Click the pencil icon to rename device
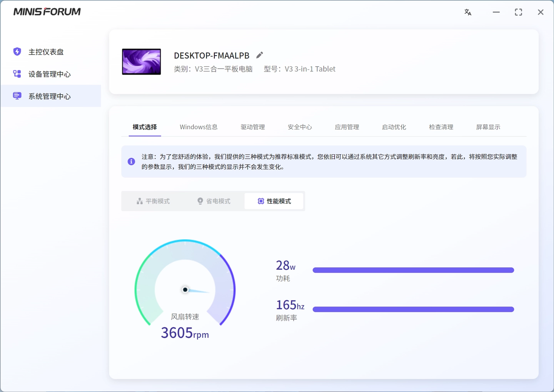This screenshot has height=392, width=554. (x=260, y=55)
